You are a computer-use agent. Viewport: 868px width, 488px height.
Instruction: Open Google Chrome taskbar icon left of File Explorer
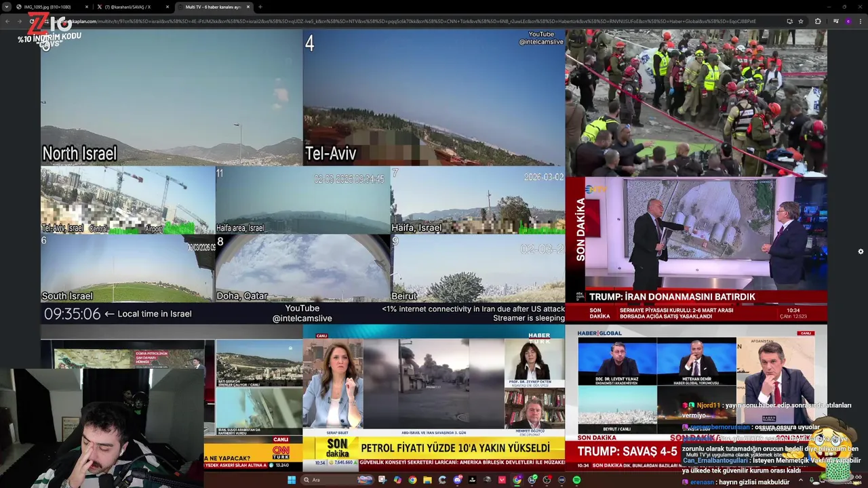pyautogui.click(x=412, y=480)
